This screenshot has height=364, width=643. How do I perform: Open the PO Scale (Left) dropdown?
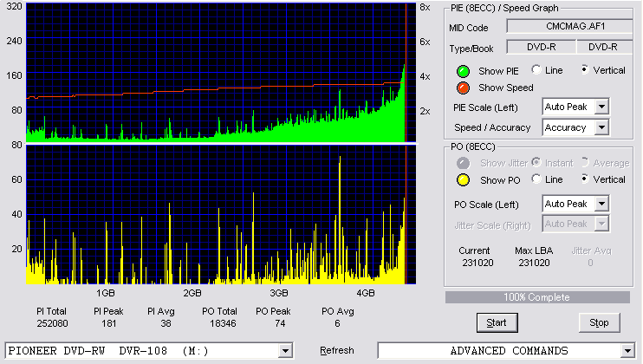[601, 204]
